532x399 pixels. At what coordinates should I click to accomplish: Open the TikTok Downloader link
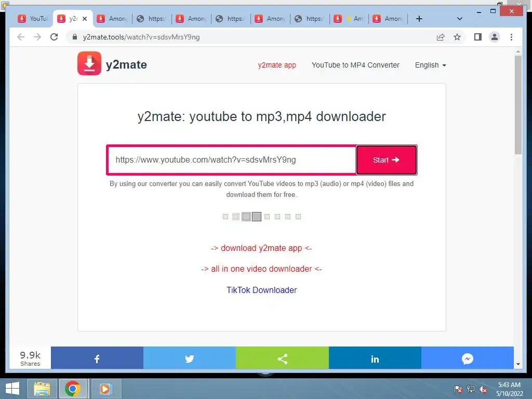tap(262, 290)
